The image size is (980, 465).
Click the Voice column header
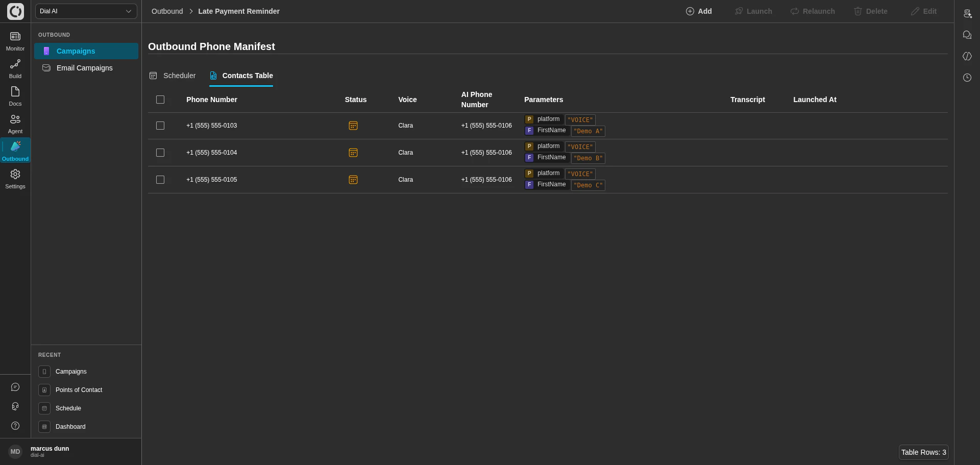click(407, 100)
